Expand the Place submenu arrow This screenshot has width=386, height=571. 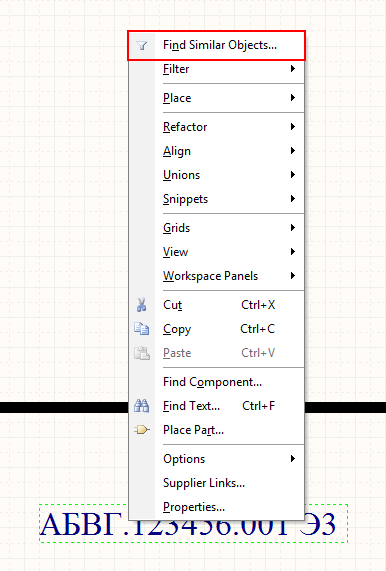[292, 98]
